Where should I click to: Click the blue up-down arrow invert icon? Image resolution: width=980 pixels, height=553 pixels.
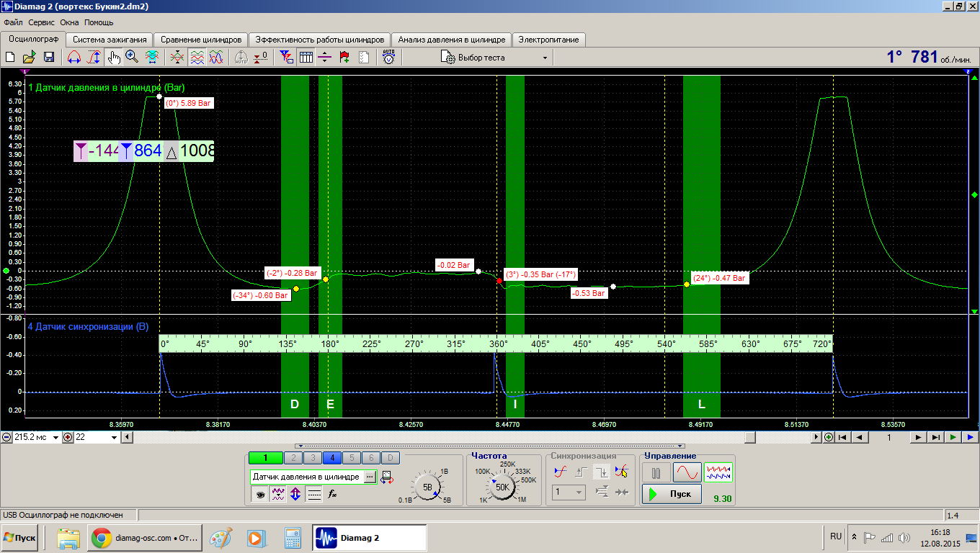[295, 494]
